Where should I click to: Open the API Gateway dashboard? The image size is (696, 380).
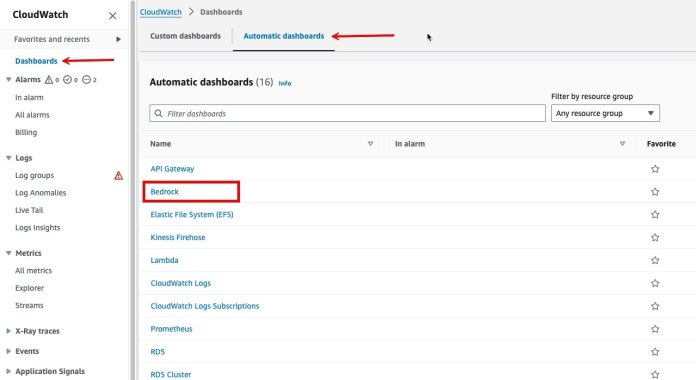click(x=172, y=169)
